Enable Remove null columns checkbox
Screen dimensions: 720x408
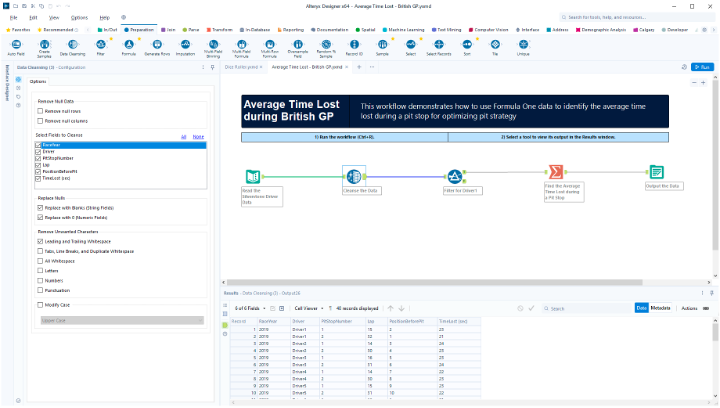pyautogui.click(x=40, y=121)
